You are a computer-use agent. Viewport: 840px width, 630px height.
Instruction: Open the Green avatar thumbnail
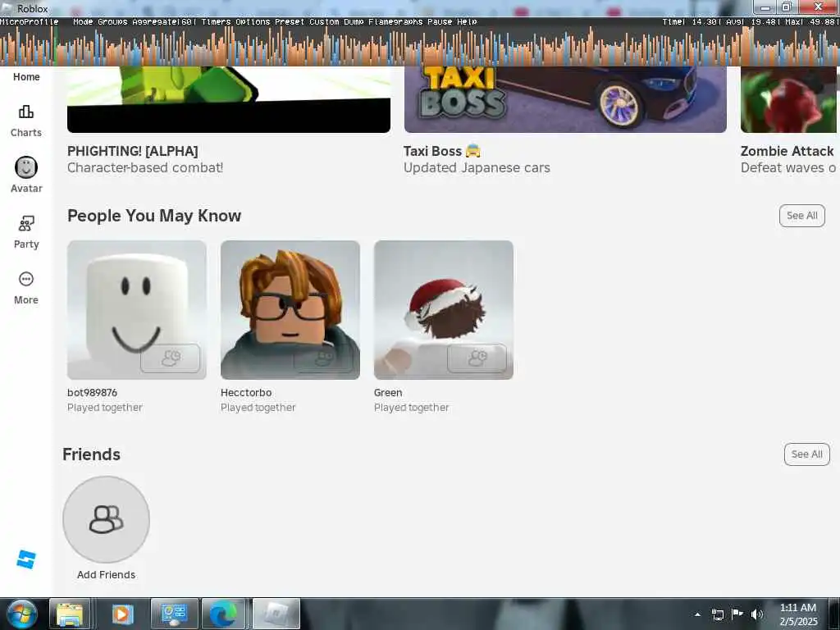coord(444,309)
